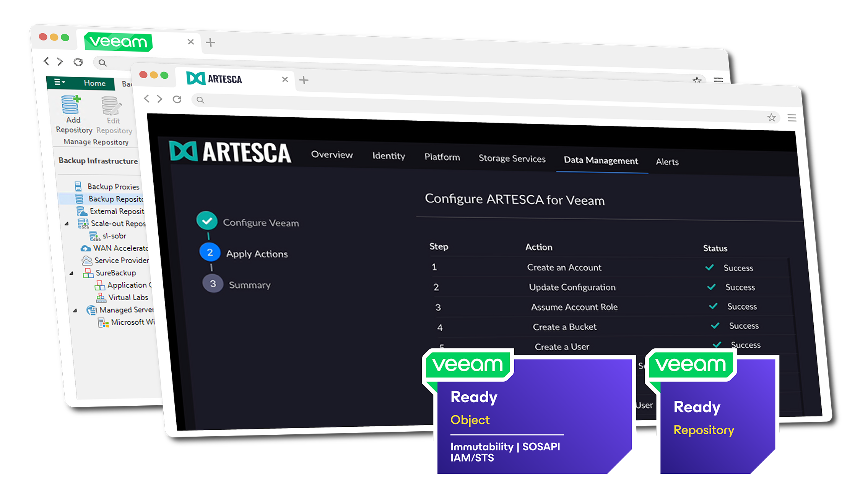Close the ARTESCA browser tab
This screenshot has width=868, height=484.
(x=285, y=79)
